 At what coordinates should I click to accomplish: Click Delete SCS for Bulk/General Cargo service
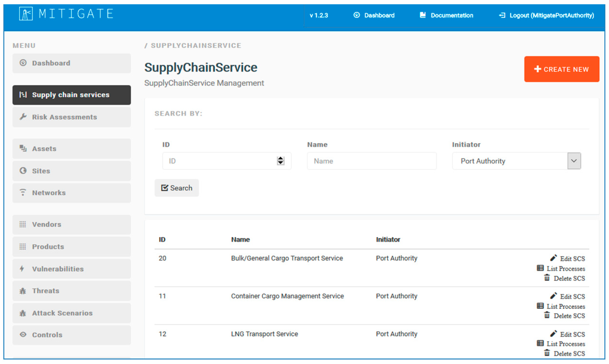coord(569,278)
